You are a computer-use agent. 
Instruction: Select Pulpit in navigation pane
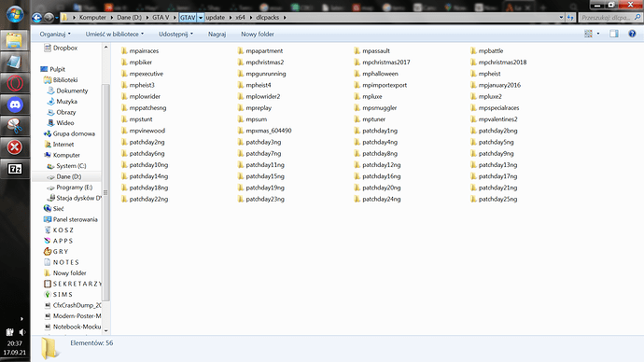pyautogui.click(x=58, y=69)
